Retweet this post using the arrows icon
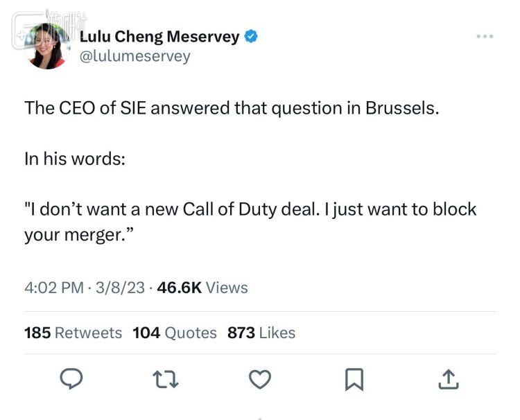 (166, 378)
